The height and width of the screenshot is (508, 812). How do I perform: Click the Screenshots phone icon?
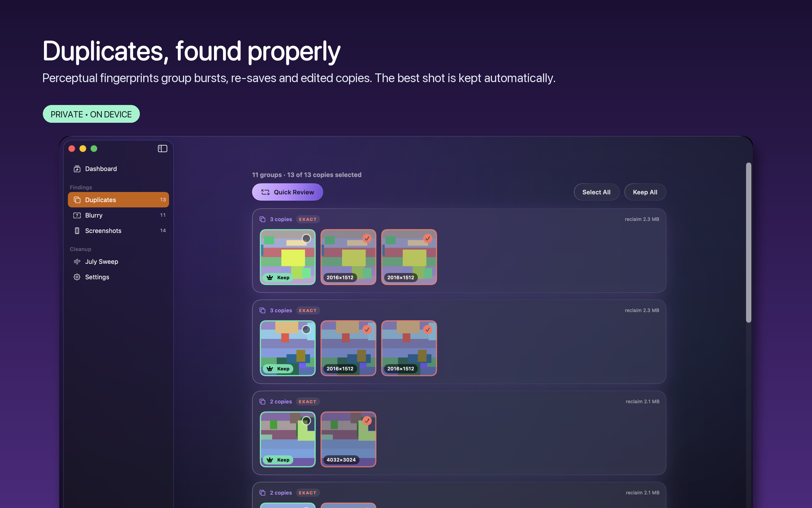[x=77, y=231]
